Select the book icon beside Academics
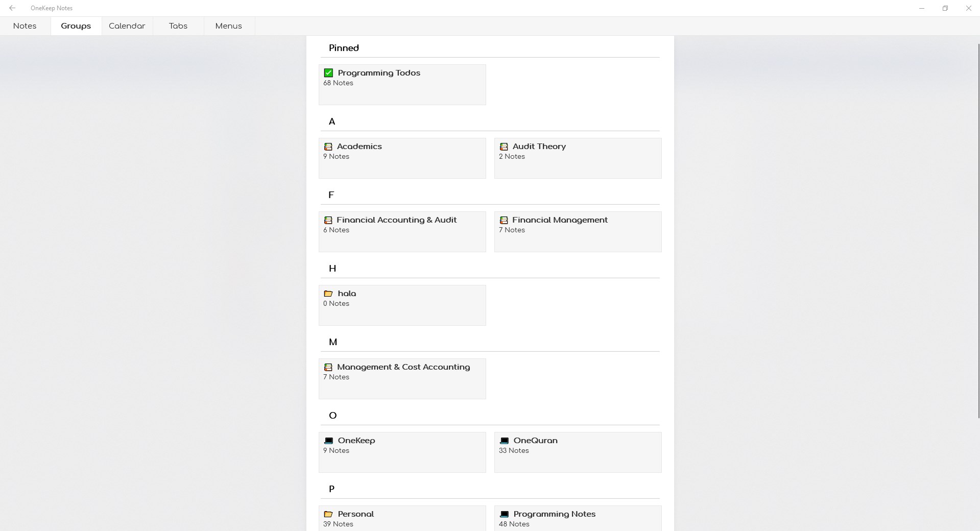980x531 pixels. [x=328, y=147]
